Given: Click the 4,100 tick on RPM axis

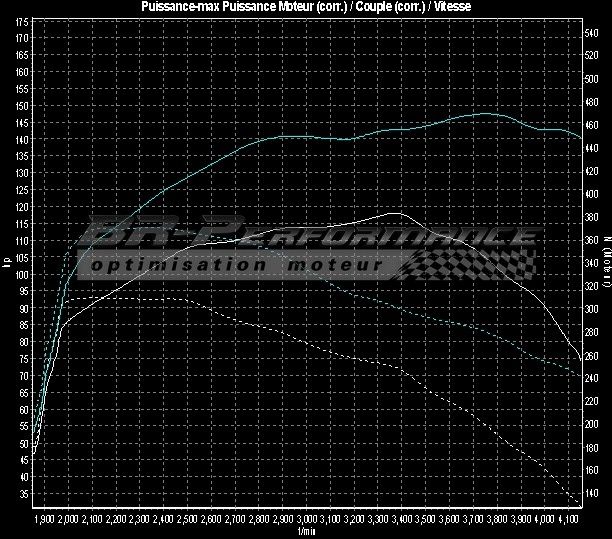Looking at the screenshot, I should 568,521.
